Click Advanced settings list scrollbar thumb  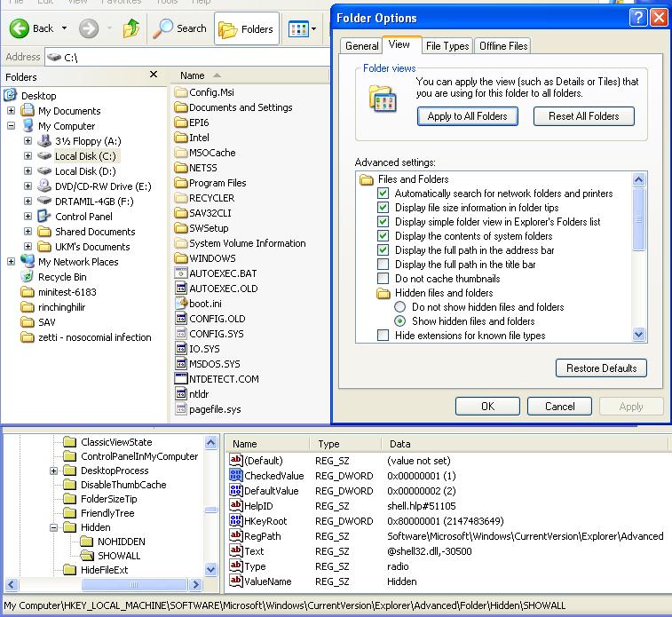[x=638, y=219]
